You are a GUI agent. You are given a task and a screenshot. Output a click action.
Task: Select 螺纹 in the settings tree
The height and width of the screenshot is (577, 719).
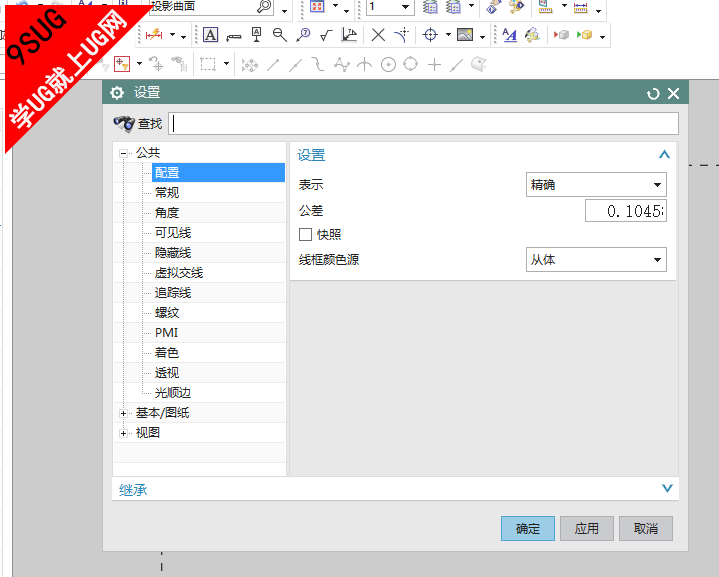pyautogui.click(x=167, y=313)
